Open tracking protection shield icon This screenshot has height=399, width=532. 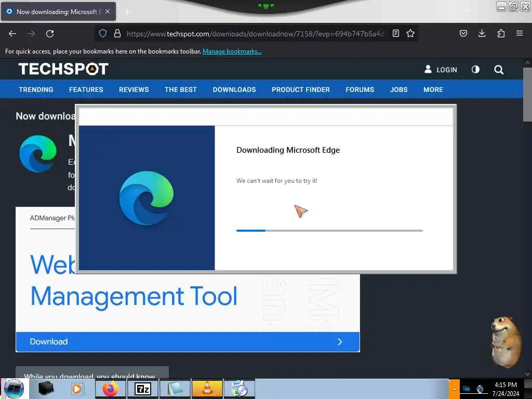click(103, 33)
